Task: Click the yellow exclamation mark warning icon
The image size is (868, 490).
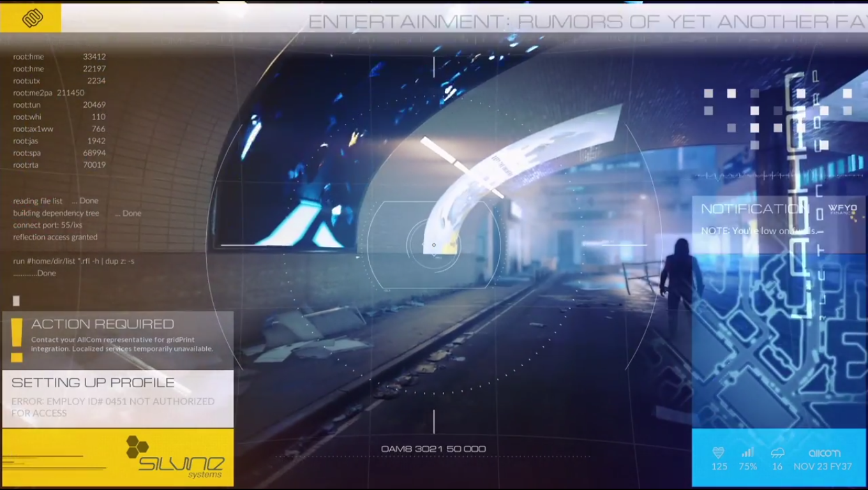Action: coord(17,339)
